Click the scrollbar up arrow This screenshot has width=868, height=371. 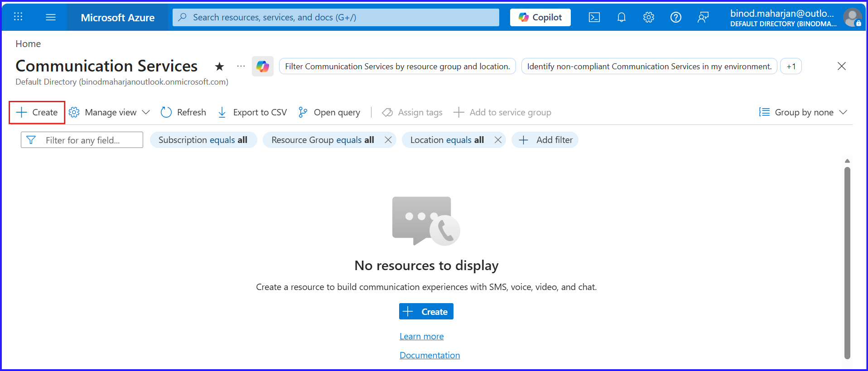[x=847, y=161]
